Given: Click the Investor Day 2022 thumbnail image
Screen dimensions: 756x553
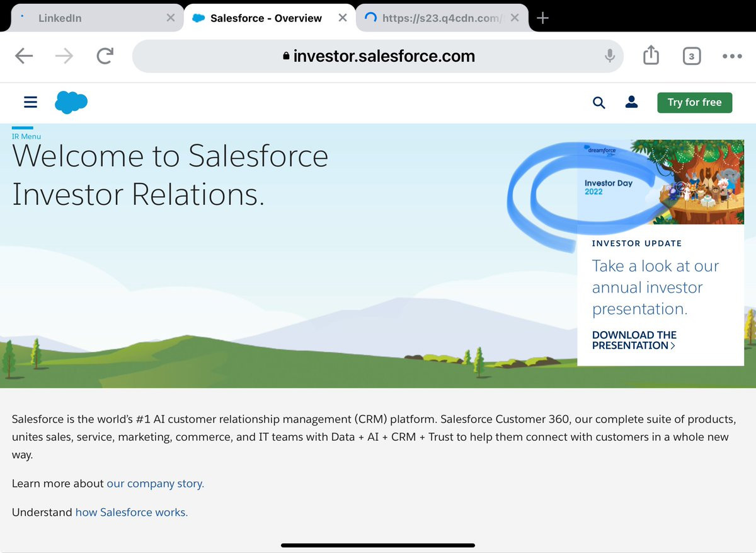Looking at the screenshot, I should coord(661,182).
